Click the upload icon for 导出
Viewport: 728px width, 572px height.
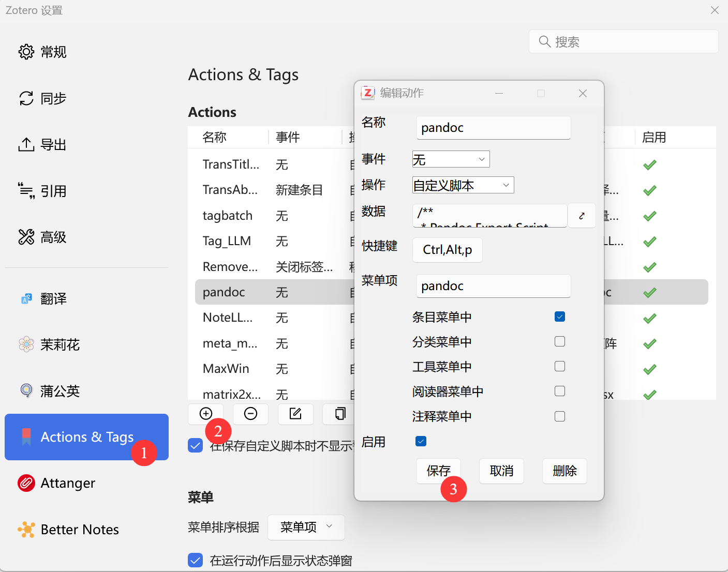26,145
